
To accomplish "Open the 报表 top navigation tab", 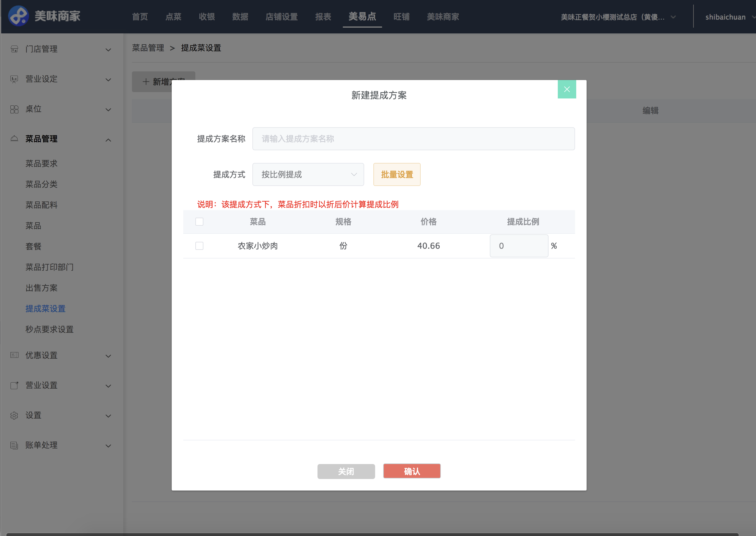I will point(323,17).
